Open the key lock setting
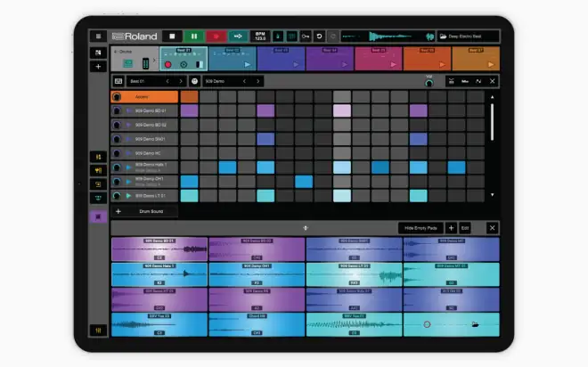This screenshot has height=367, width=588. point(306,37)
